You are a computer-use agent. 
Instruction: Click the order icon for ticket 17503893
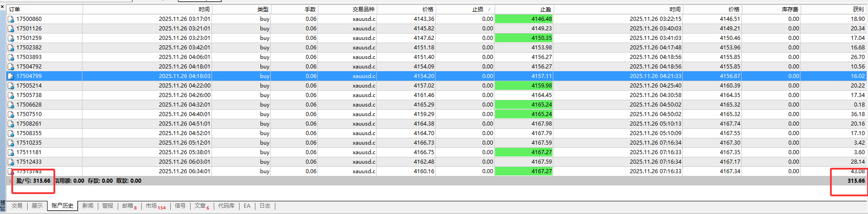pyautogui.click(x=11, y=57)
